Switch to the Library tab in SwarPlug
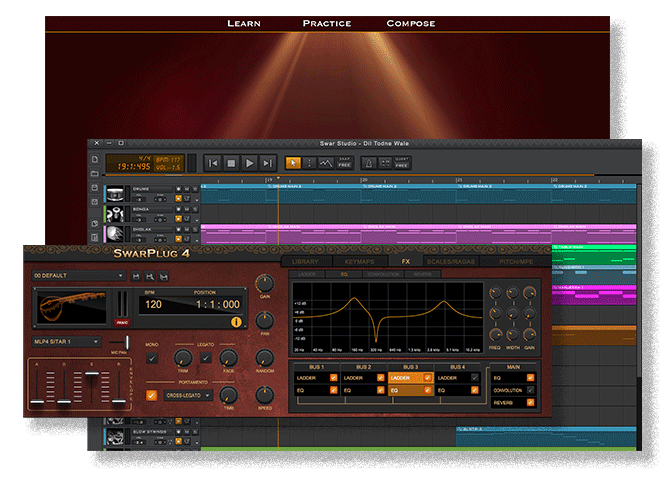Image resolution: width=668 pixels, height=490 pixels. point(305,262)
